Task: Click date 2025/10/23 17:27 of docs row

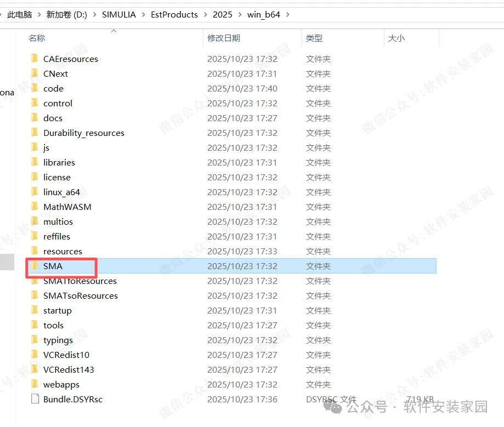Action: pos(242,118)
